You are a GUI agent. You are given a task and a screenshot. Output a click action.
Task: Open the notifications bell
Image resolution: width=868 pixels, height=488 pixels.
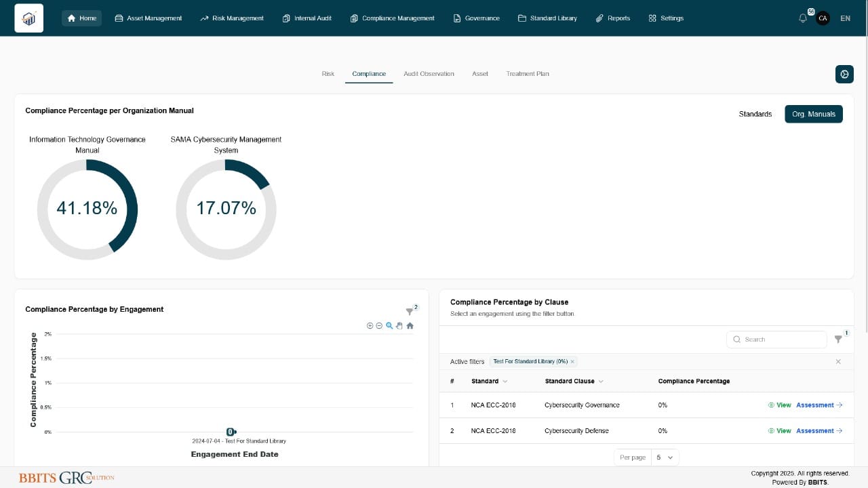[803, 18]
